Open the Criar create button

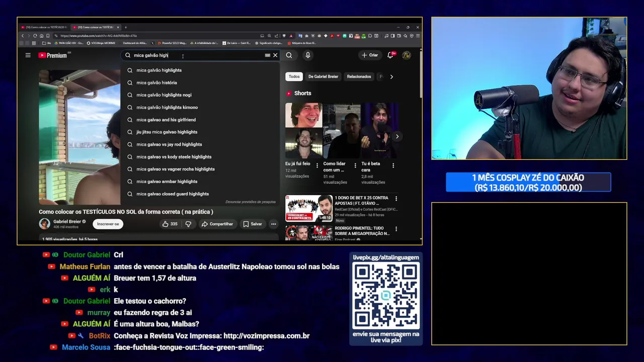[x=370, y=55]
